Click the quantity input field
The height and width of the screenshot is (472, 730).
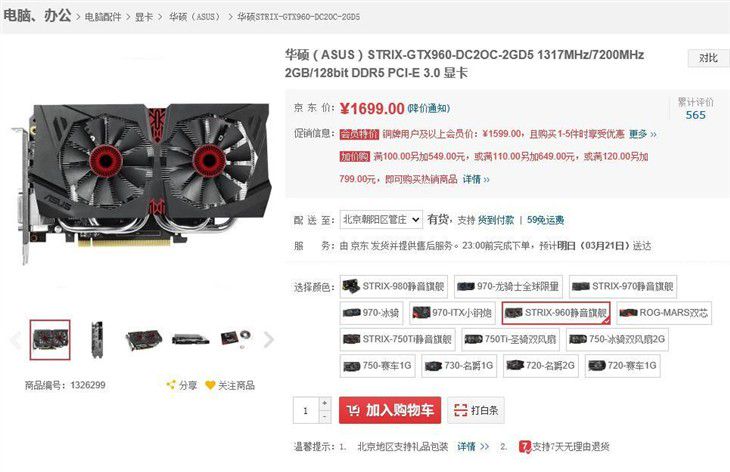[306, 410]
